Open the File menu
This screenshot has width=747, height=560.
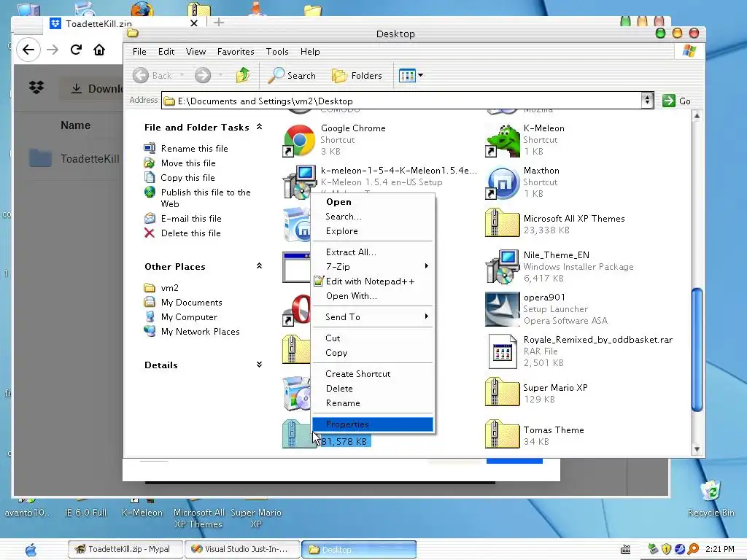(x=139, y=52)
